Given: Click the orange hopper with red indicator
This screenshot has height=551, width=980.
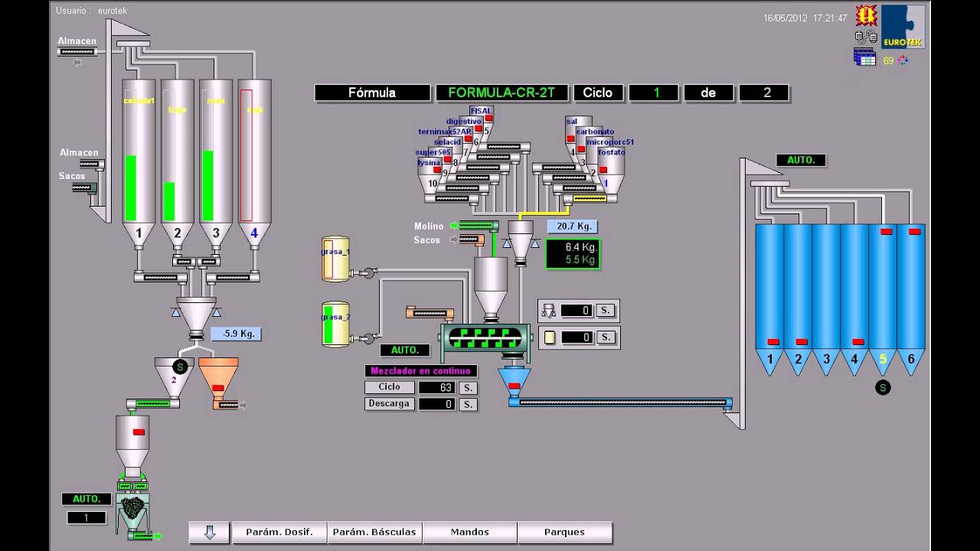Looking at the screenshot, I should pos(218,377).
